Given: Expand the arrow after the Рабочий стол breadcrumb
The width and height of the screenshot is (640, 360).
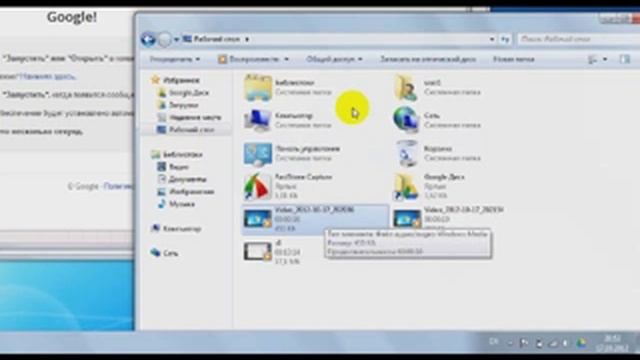Looking at the screenshot, I should (247, 40).
